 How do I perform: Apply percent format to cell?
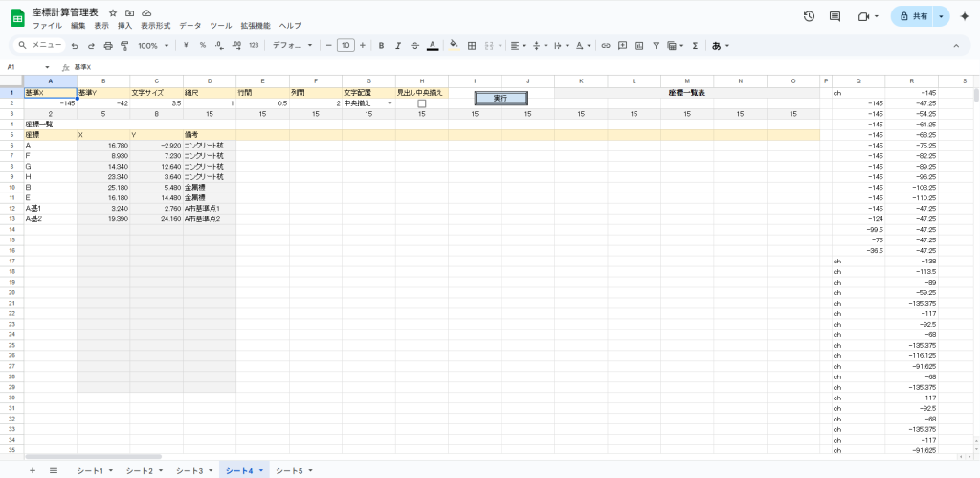[203, 46]
